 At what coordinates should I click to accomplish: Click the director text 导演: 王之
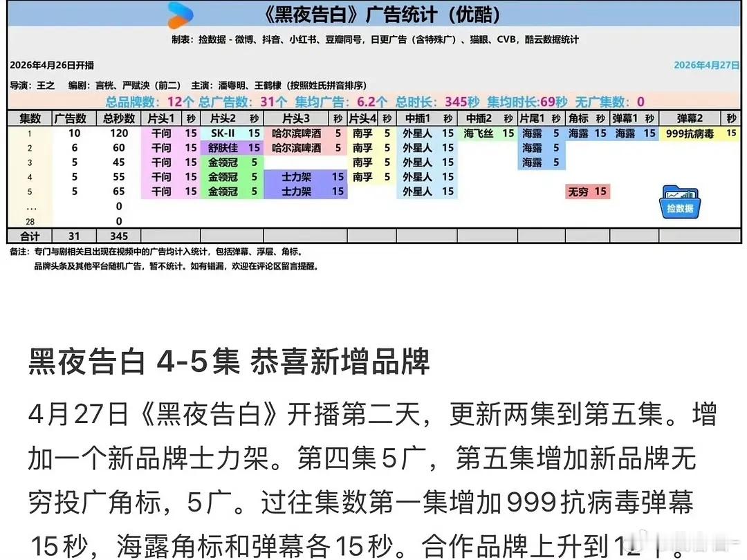coord(33,85)
